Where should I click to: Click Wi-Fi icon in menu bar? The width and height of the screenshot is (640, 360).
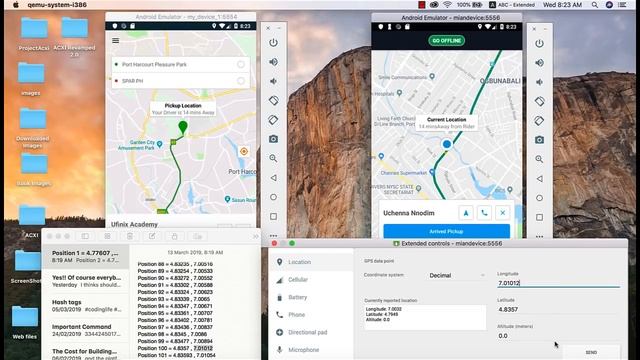point(447,5)
